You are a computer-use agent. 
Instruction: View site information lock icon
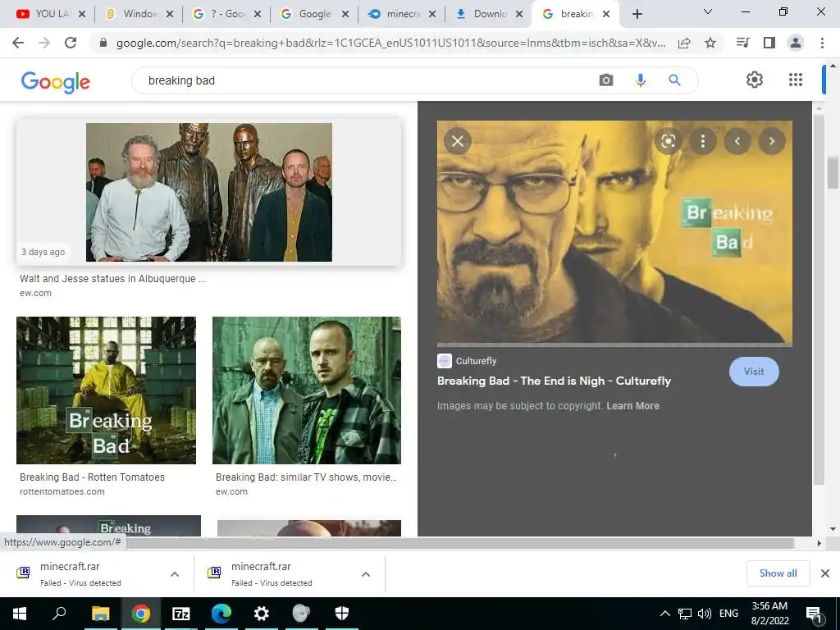103,43
